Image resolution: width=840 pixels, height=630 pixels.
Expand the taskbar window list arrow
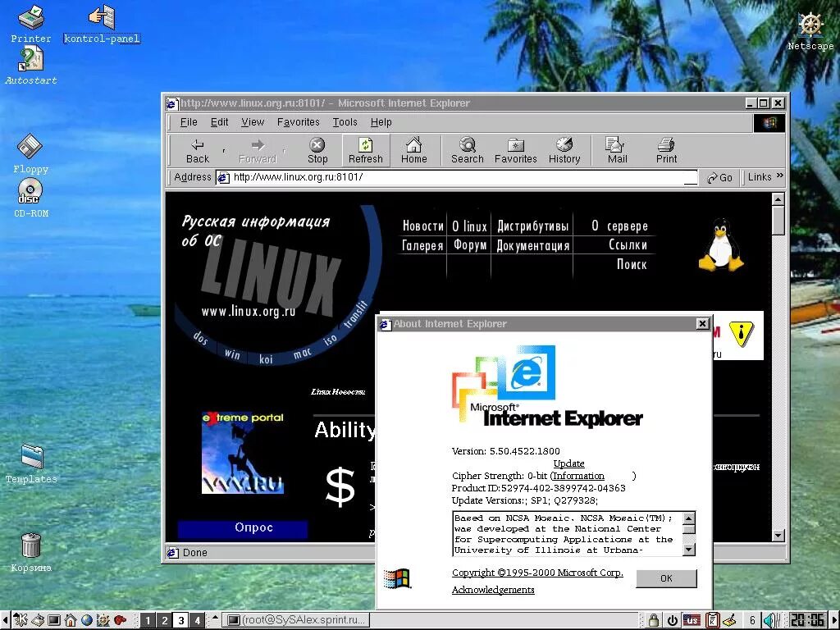tap(215, 618)
